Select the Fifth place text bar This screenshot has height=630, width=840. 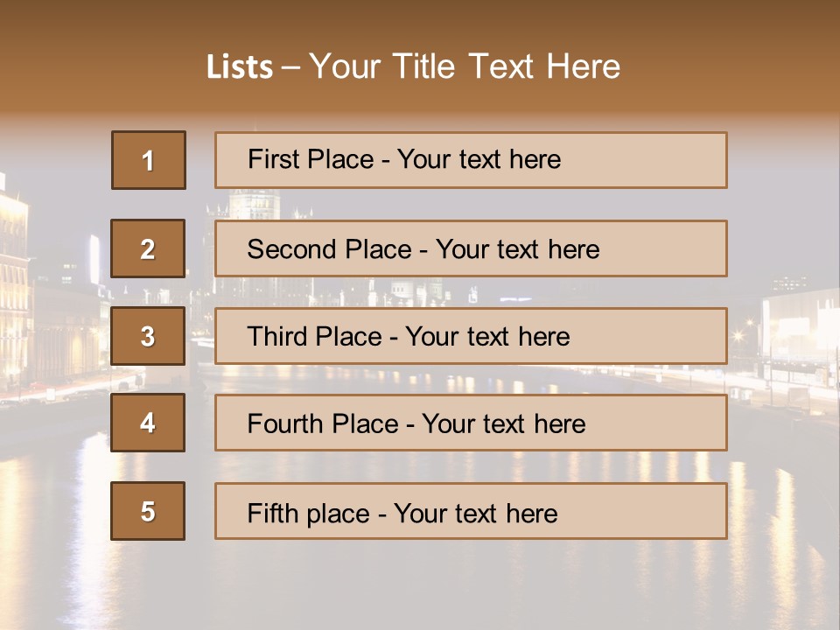tap(471, 510)
